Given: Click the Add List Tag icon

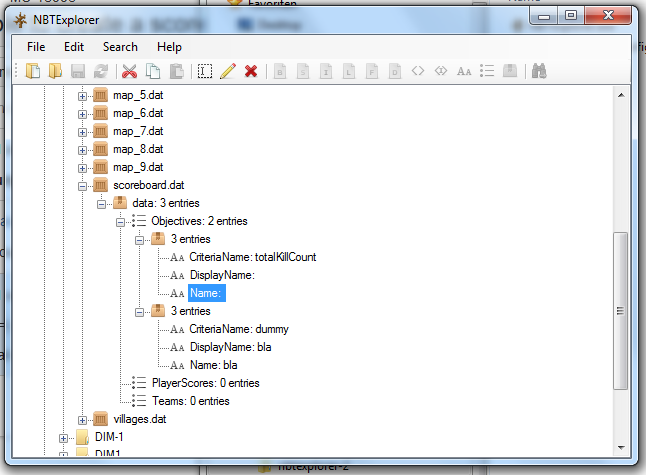Looking at the screenshot, I should click(487, 71).
